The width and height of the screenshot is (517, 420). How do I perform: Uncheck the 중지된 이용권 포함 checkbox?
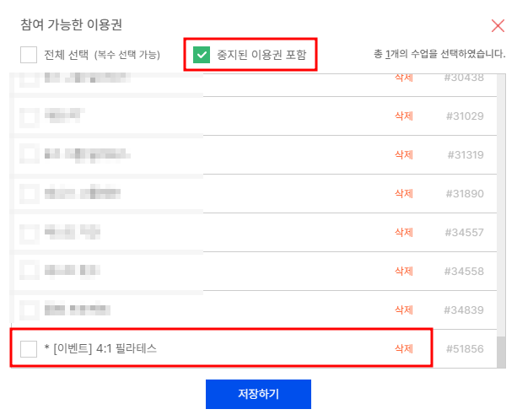point(202,54)
